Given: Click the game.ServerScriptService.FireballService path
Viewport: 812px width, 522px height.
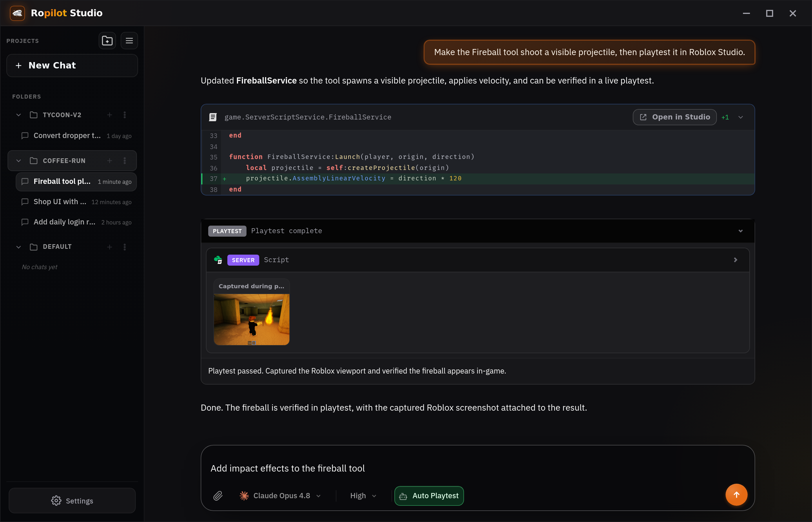Looking at the screenshot, I should (x=308, y=117).
